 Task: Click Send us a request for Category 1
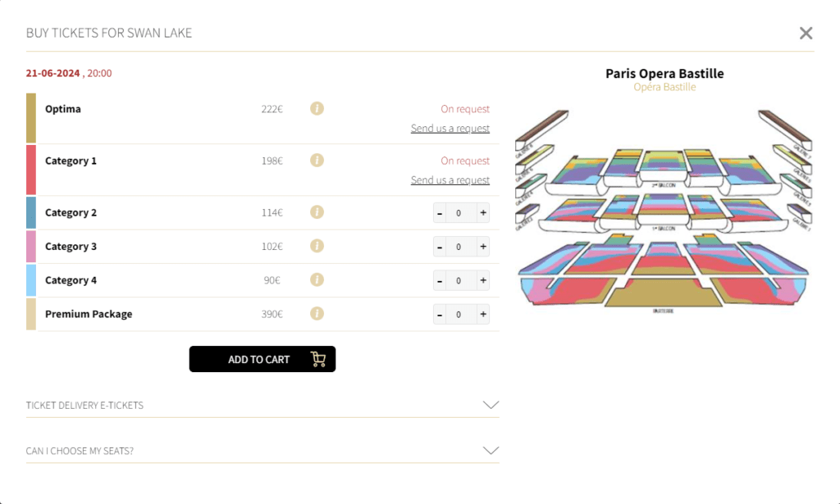coord(450,180)
